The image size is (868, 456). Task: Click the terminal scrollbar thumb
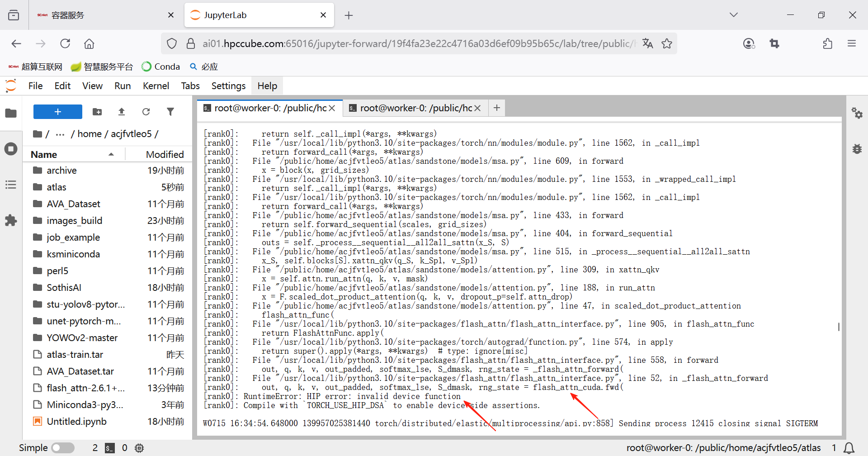click(839, 327)
